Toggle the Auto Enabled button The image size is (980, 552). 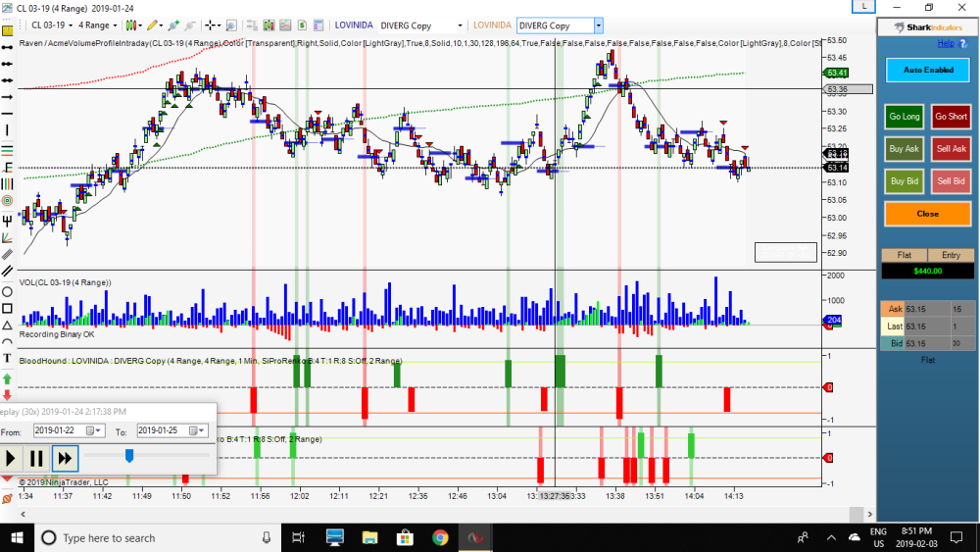927,71
